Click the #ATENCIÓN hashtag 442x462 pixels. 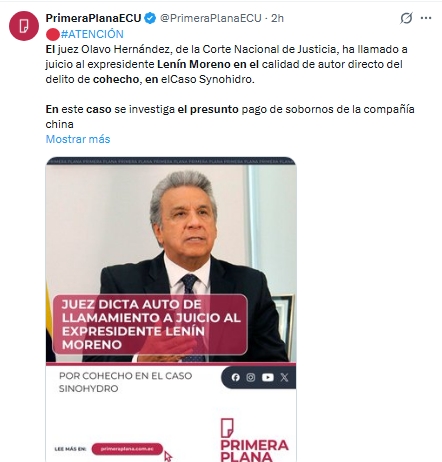(92, 34)
